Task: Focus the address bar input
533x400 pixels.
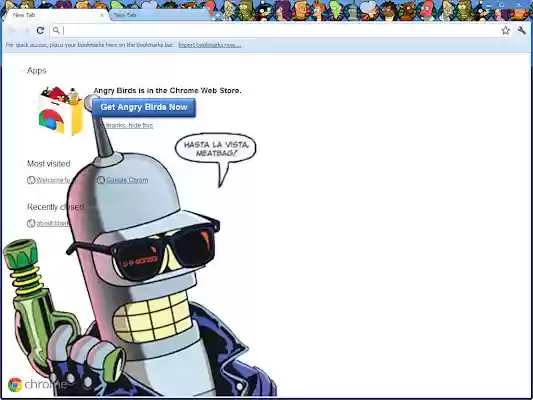Action: click(x=280, y=31)
